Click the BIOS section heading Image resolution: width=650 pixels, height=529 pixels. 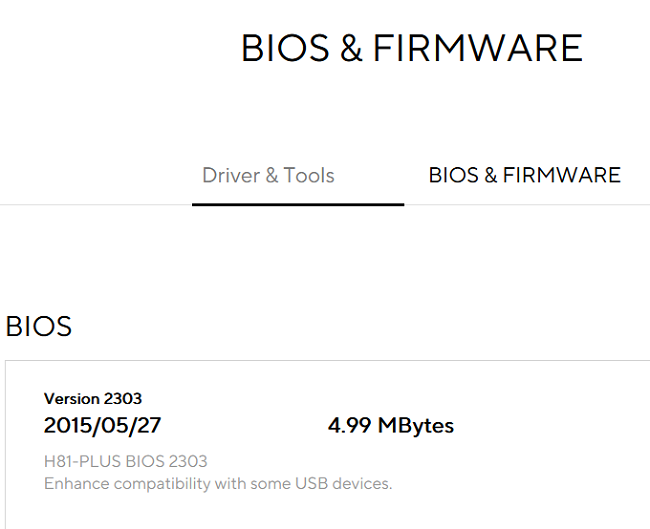click(39, 327)
